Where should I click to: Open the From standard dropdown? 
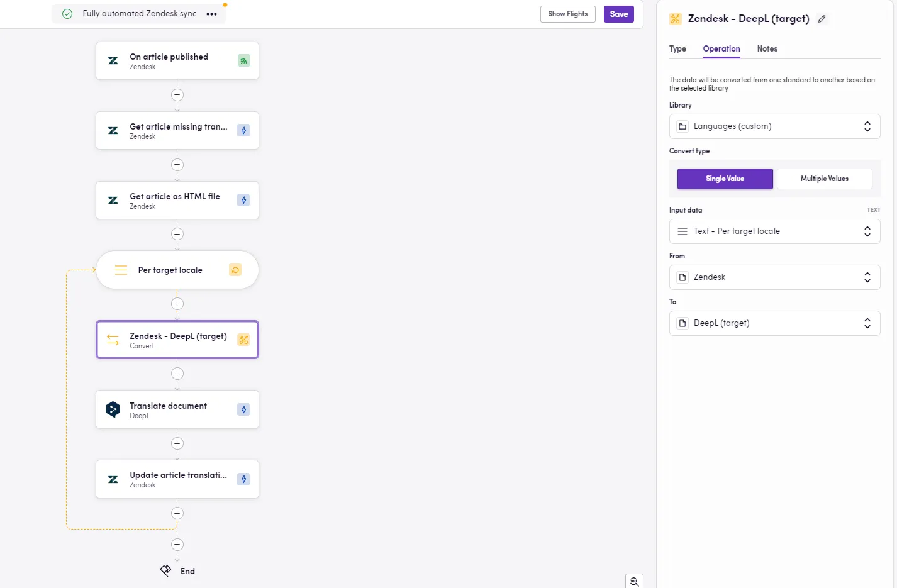tap(774, 277)
